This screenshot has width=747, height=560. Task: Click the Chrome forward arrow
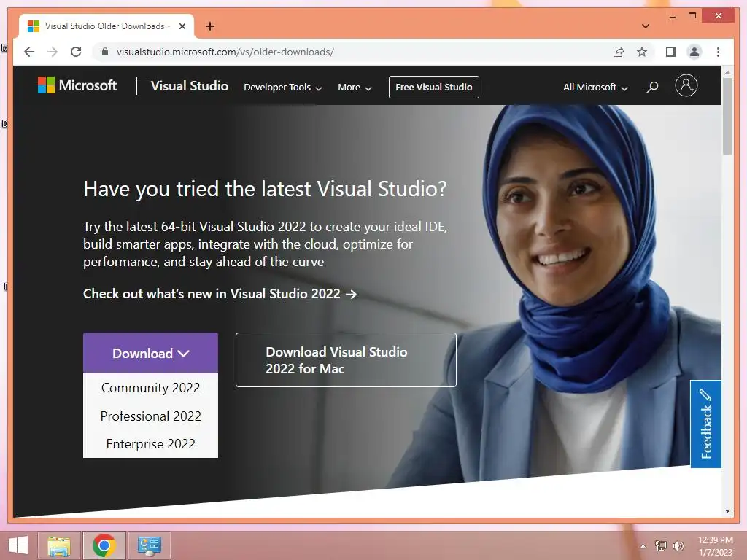pos(53,52)
